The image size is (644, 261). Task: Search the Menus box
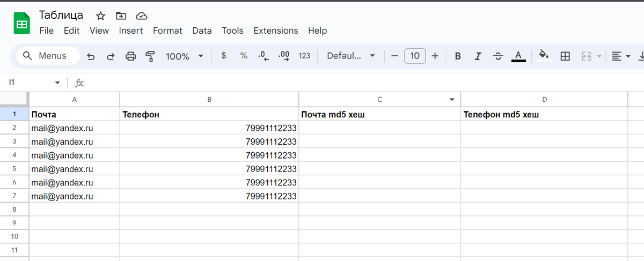point(48,56)
